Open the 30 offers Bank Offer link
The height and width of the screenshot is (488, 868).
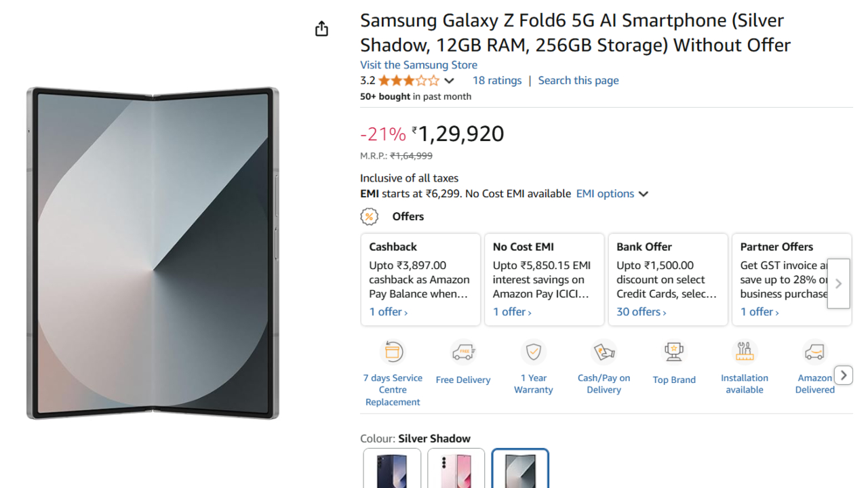click(x=642, y=312)
